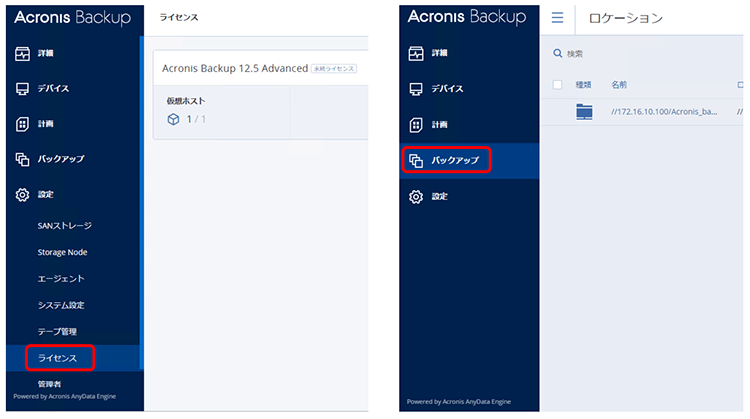Open テープ管理 settings submenu
Image resolution: width=750 pixels, height=419 pixels.
coord(57,331)
